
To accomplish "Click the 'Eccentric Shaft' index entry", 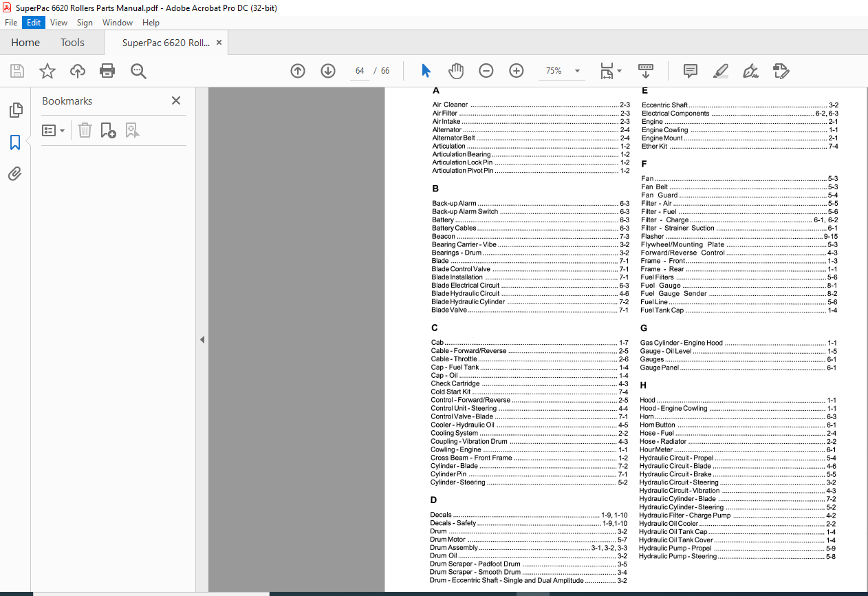I will pyautogui.click(x=740, y=105).
